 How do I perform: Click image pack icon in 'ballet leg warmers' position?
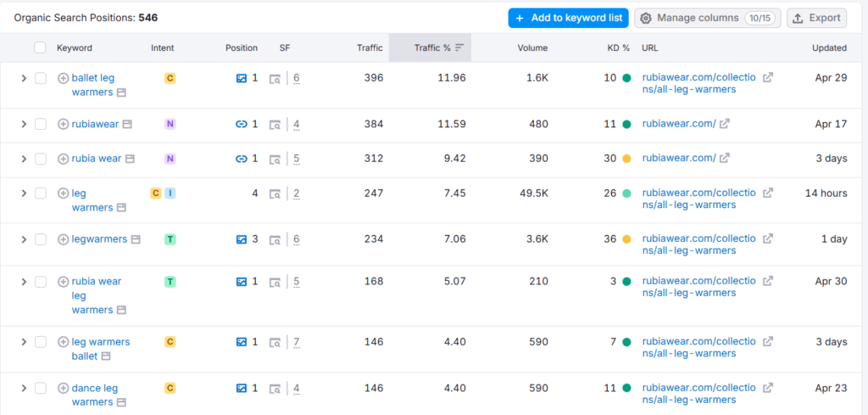pyautogui.click(x=242, y=78)
